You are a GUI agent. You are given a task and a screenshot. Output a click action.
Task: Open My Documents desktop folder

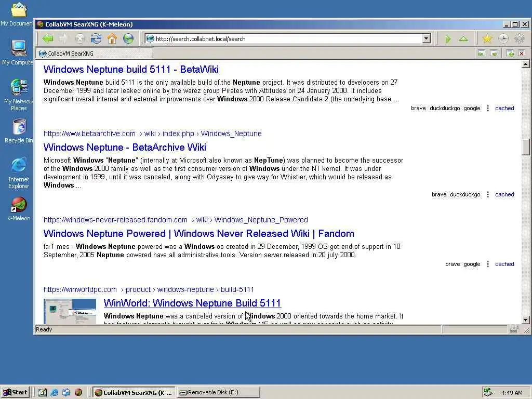pos(18,14)
